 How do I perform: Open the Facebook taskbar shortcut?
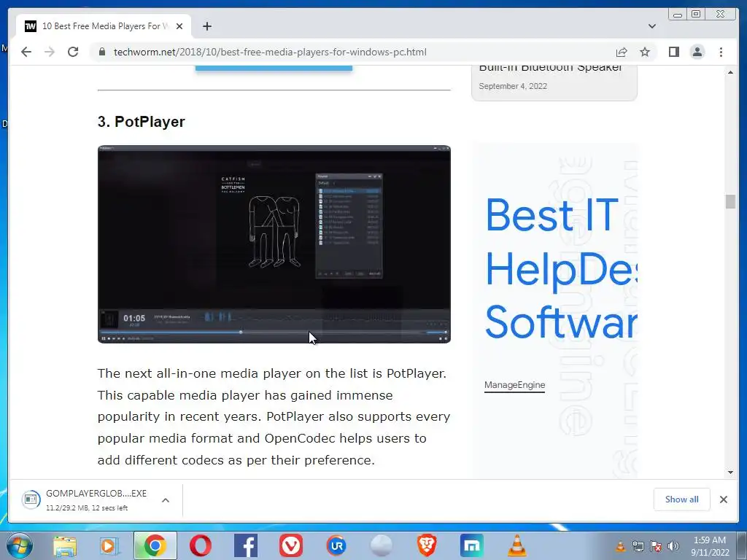click(246, 545)
